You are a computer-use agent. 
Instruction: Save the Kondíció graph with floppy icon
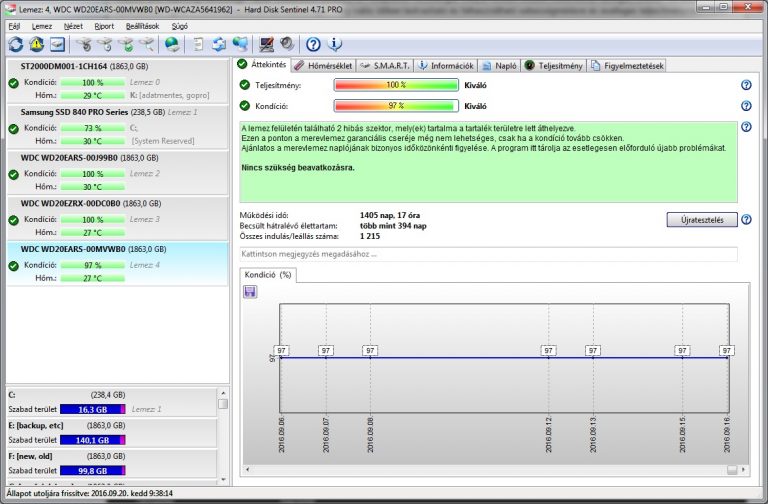(x=250, y=291)
